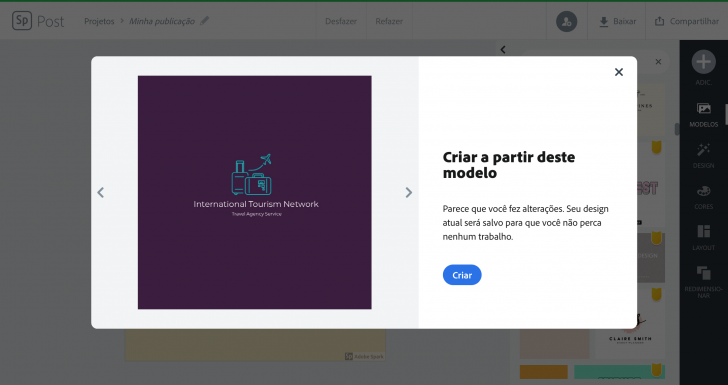Open the Modelos panel
This screenshot has width=728, height=385.
[703, 115]
